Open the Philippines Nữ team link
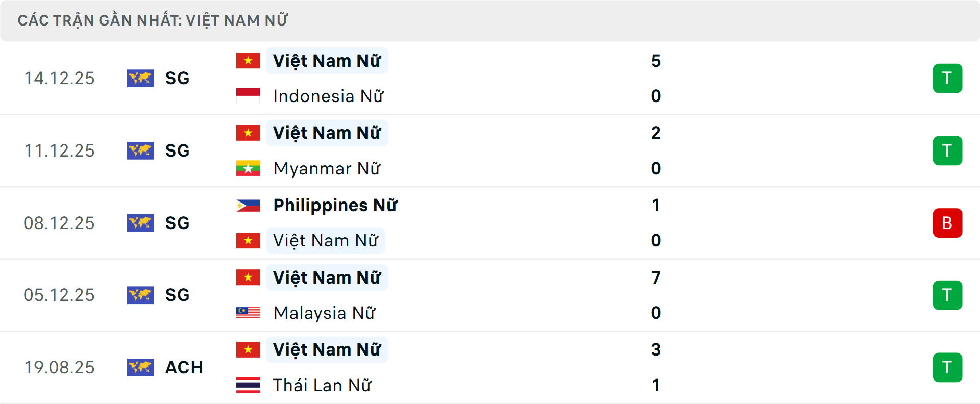The image size is (980, 404). coord(335,205)
